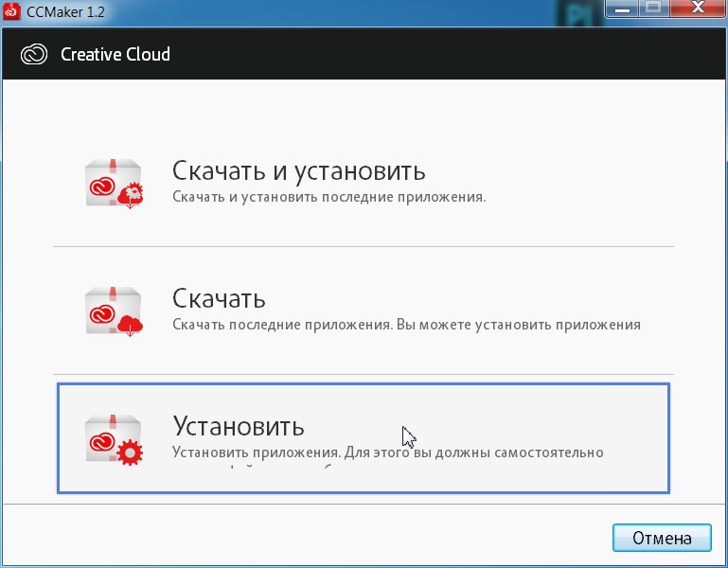Click the Установить package icon with gear
Screen dimensions: 728x568
(x=115, y=440)
